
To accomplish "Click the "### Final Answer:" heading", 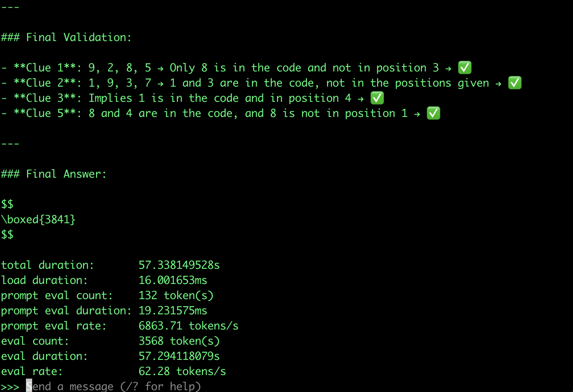I will [54, 174].
